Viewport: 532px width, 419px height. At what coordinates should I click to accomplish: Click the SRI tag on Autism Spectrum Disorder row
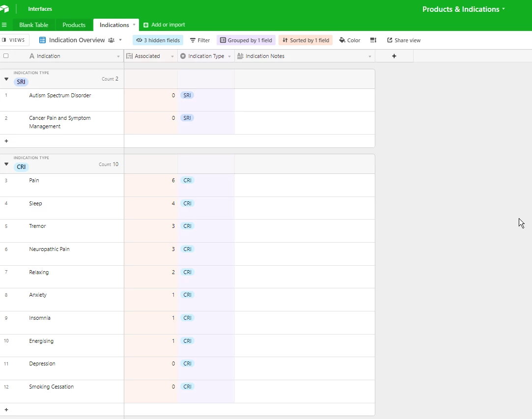[x=187, y=95]
